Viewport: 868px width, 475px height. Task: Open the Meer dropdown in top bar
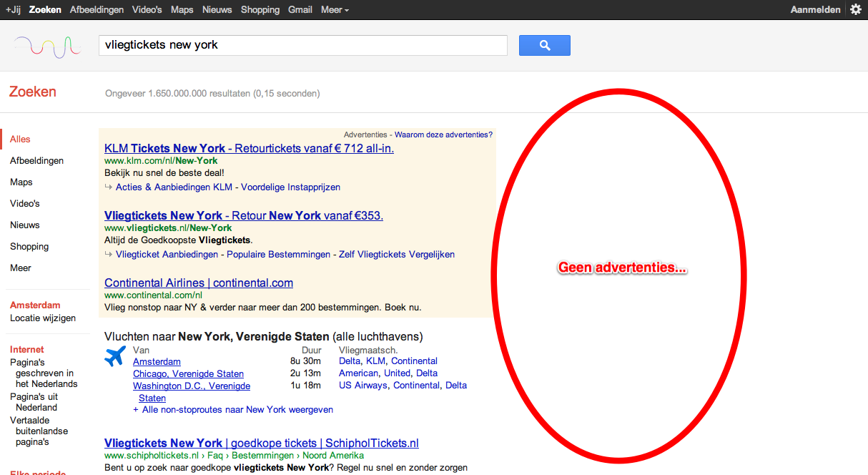[x=335, y=9]
